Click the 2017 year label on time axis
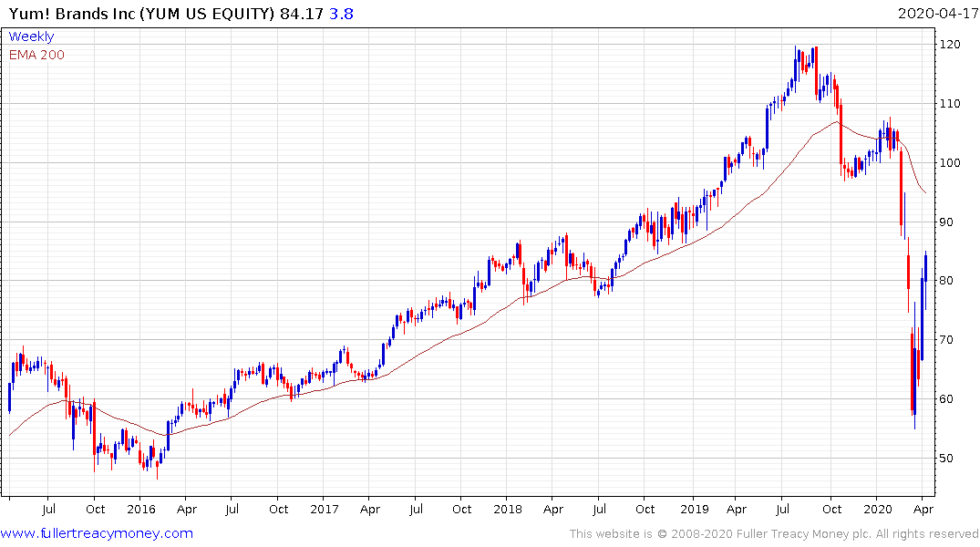Viewport: 980px width, 547px height. (325, 510)
